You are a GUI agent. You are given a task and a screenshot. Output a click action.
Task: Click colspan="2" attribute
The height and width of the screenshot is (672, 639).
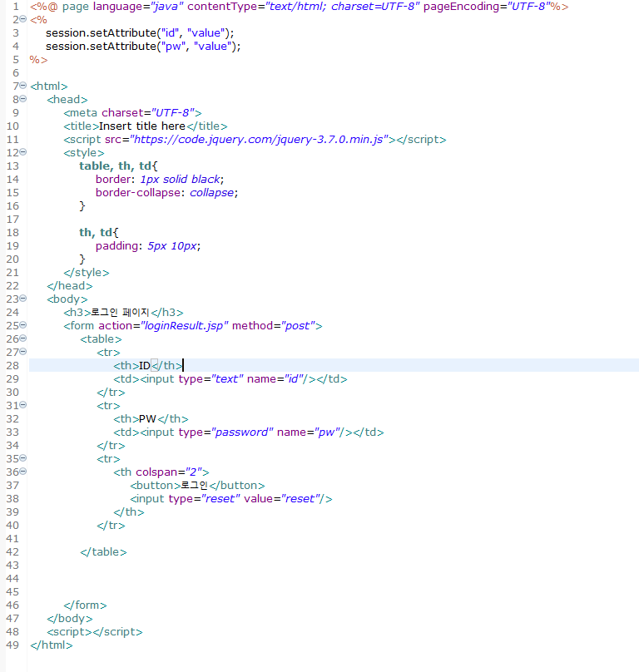click(169, 472)
